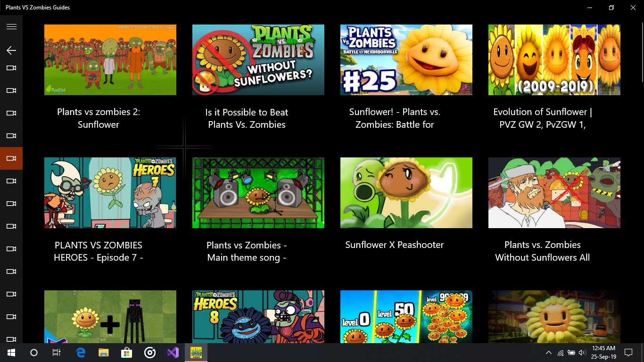The image size is (644, 362).
Task: Select the highlighted orange video sidebar icon
Action: tap(11, 158)
